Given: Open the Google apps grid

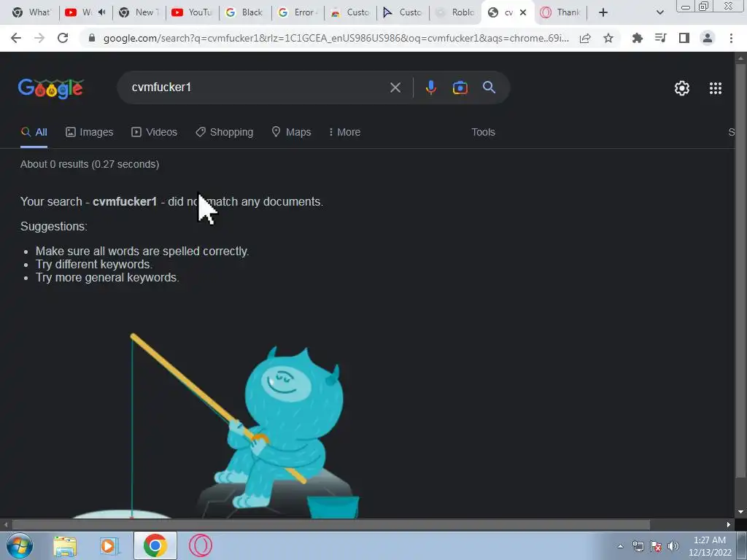Looking at the screenshot, I should point(716,88).
